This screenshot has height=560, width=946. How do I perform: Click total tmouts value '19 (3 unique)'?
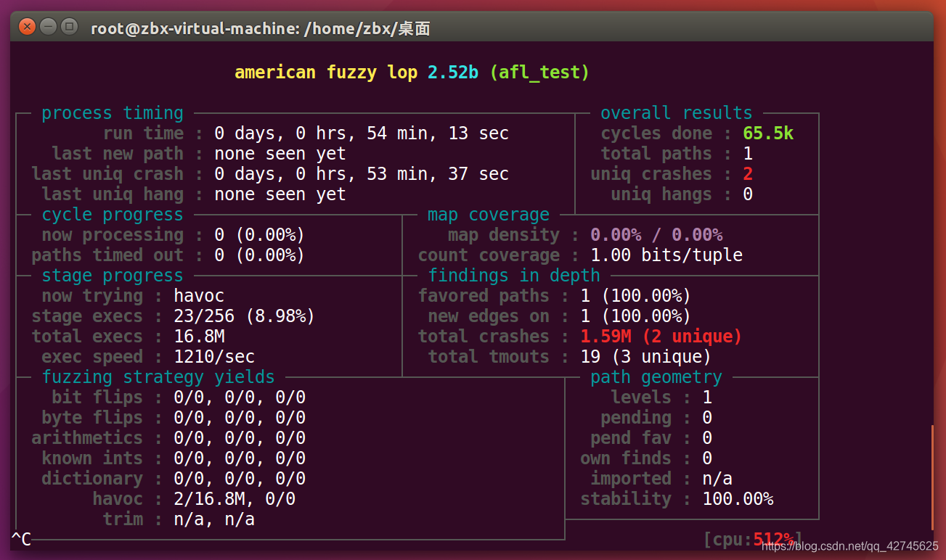point(646,357)
